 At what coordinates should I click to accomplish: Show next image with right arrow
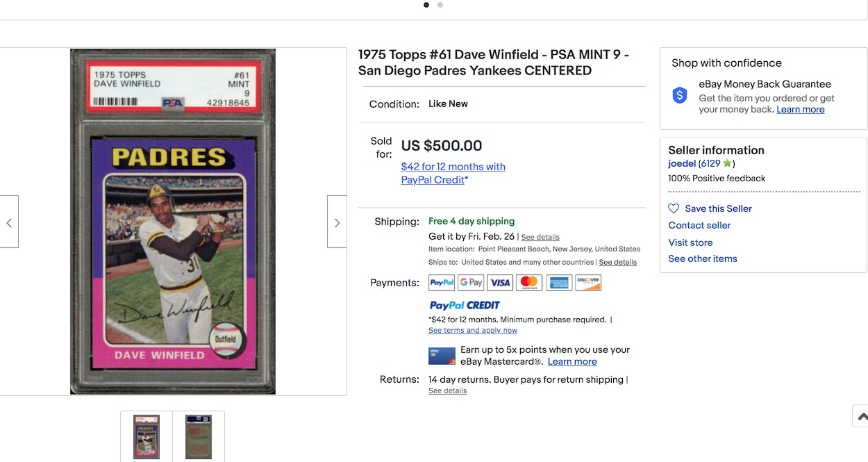(x=337, y=222)
